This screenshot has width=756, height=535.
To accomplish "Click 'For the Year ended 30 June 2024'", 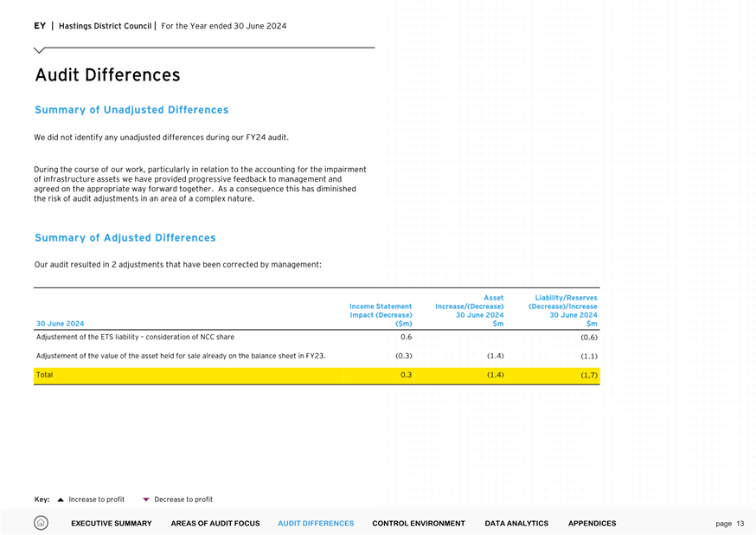I will 224,26.
